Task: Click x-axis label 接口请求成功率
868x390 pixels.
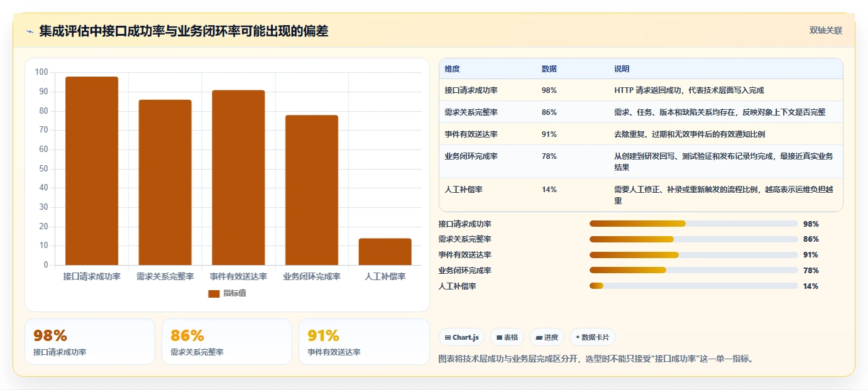Action: click(92, 277)
